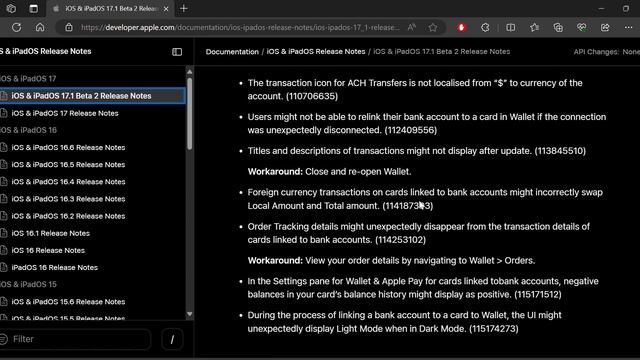Select iOS & iPadOS 17.1 Beta 2 Release Notes
640x360 pixels.
pyautogui.click(x=92, y=96)
